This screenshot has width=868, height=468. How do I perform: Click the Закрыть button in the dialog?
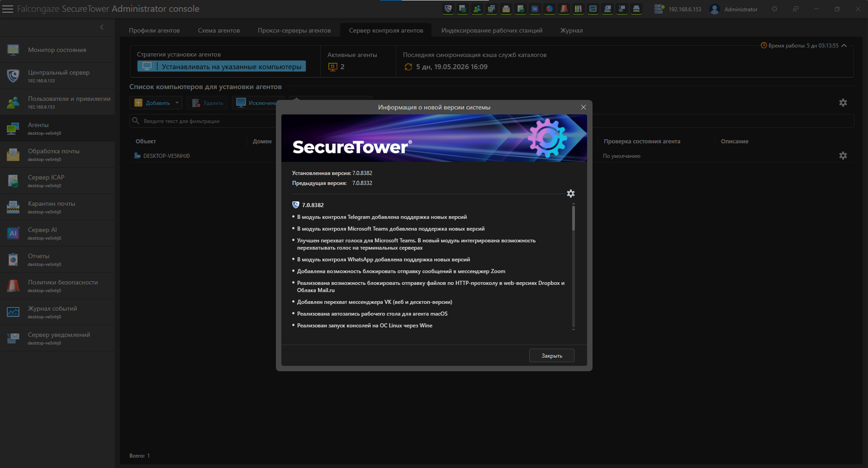(x=552, y=355)
